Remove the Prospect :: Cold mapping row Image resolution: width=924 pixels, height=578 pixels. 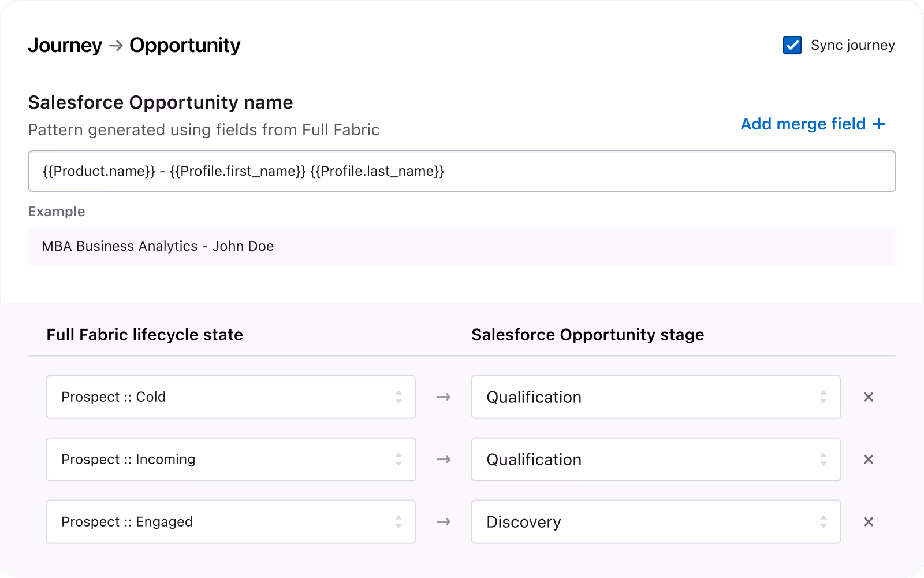point(869,397)
